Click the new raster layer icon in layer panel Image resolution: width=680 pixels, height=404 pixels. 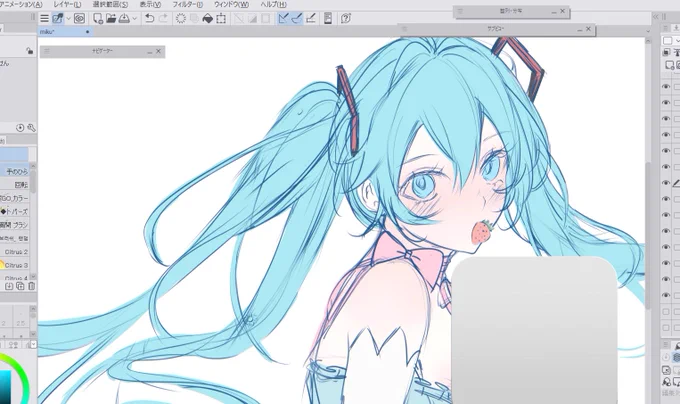[670, 65]
